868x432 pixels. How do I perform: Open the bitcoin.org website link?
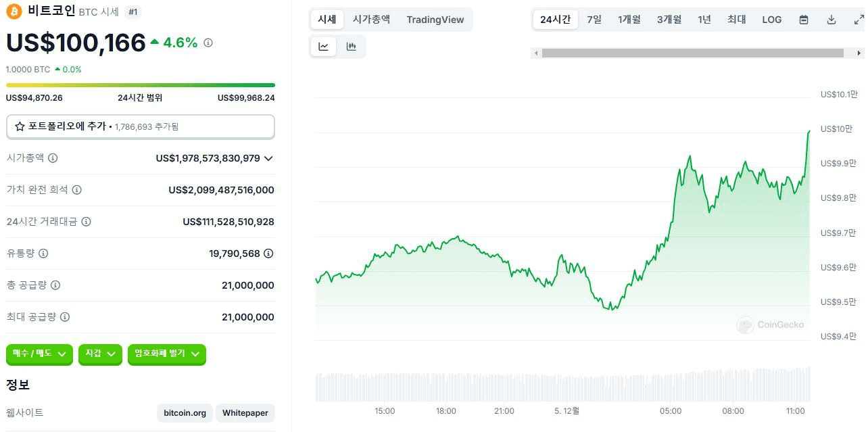click(x=185, y=413)
